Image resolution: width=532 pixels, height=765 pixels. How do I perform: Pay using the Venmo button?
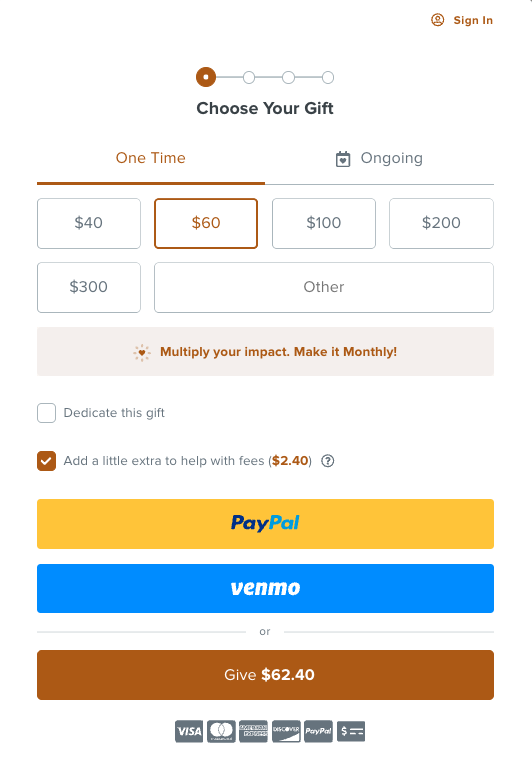pos(266,588)
